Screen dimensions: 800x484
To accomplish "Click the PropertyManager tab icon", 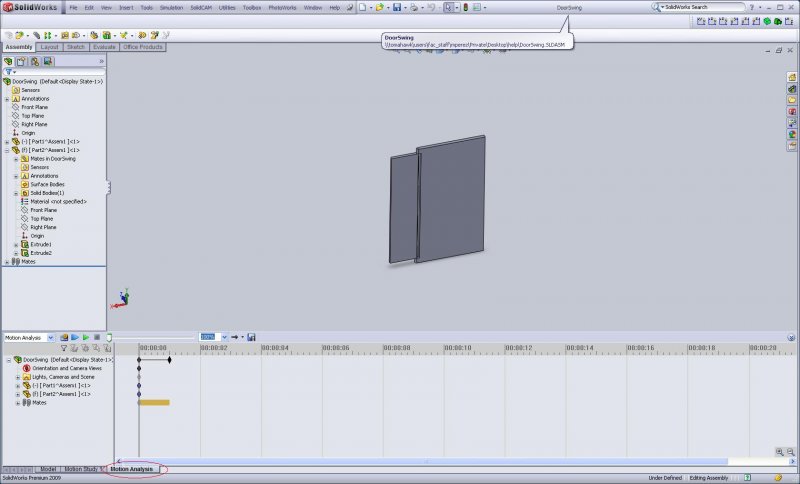I will tap(21, 61).
